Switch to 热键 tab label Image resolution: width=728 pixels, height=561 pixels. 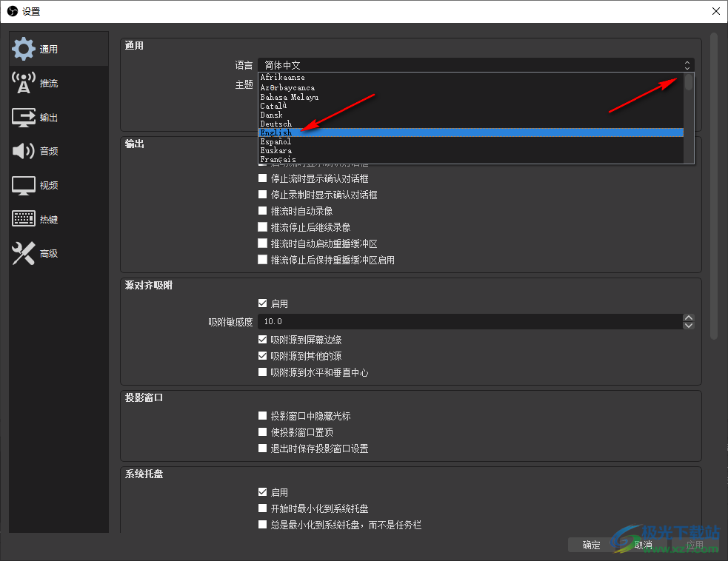(49, 220)
